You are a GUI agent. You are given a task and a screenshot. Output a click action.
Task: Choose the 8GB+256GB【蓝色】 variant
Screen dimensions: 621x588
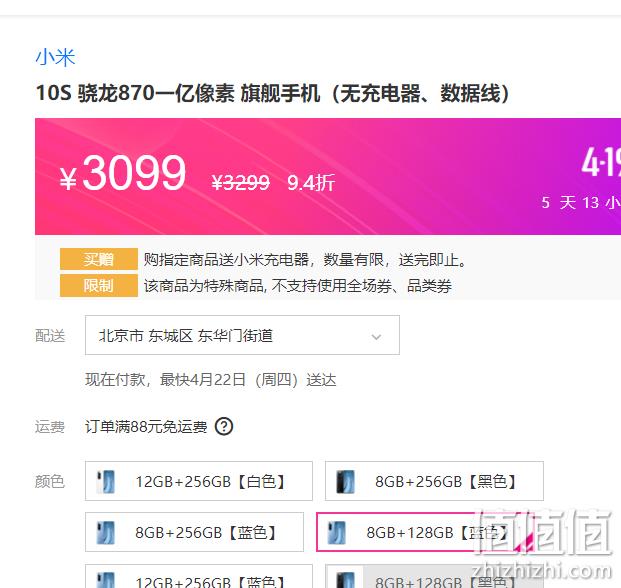(194, 532)
